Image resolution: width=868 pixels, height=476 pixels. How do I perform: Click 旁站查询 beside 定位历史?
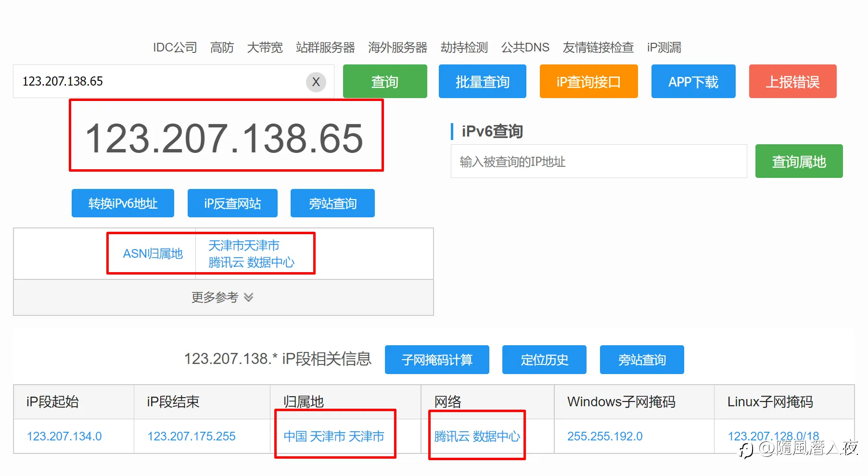642,360
